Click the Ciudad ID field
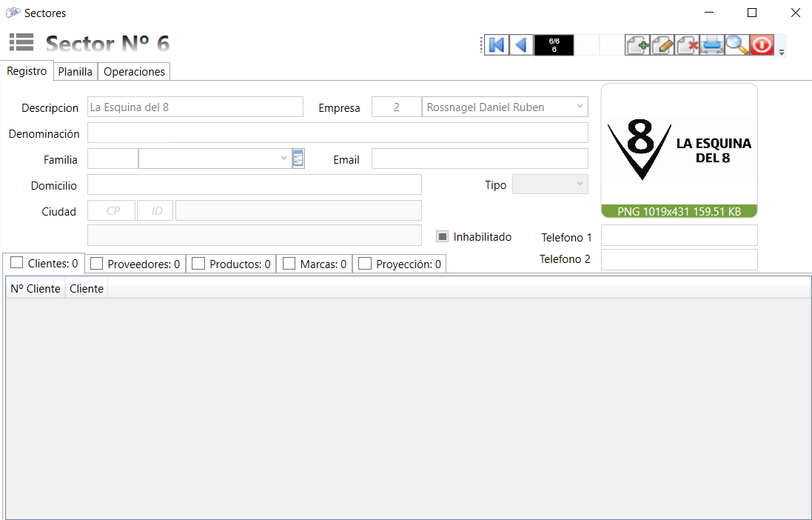Image resolution: width=812 pixels, height=520 pixels. (155, 210)
